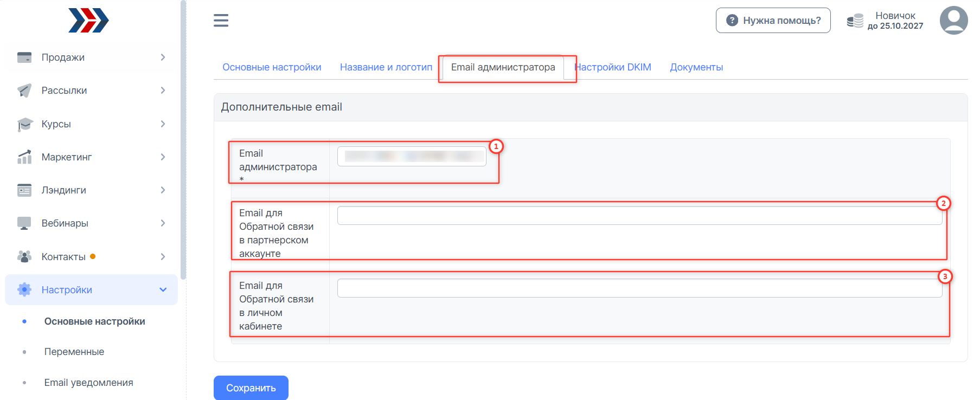Click the Курсы graduation cap icon
The width and height of the screenshot is (980, 400).
coord(24,124)
